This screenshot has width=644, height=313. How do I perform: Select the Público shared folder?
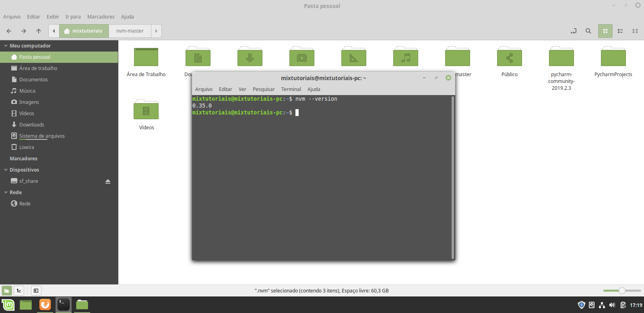pos(510,56)
